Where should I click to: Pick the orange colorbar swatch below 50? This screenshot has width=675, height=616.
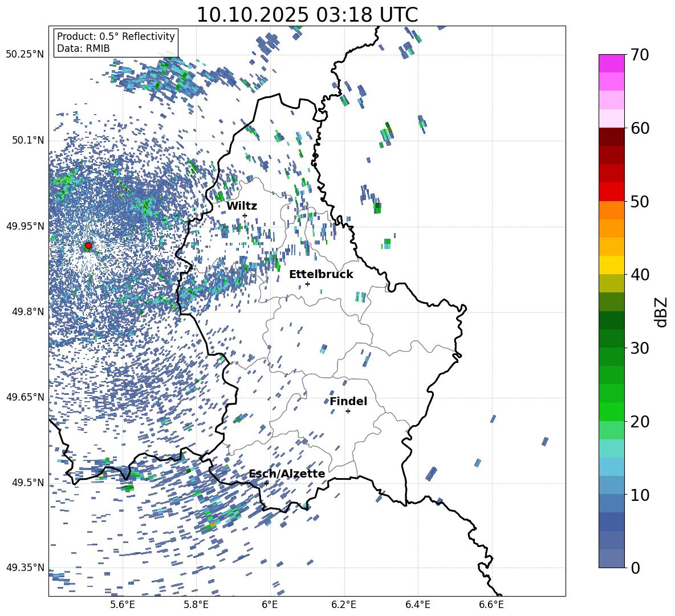click(x=612, y=210)
